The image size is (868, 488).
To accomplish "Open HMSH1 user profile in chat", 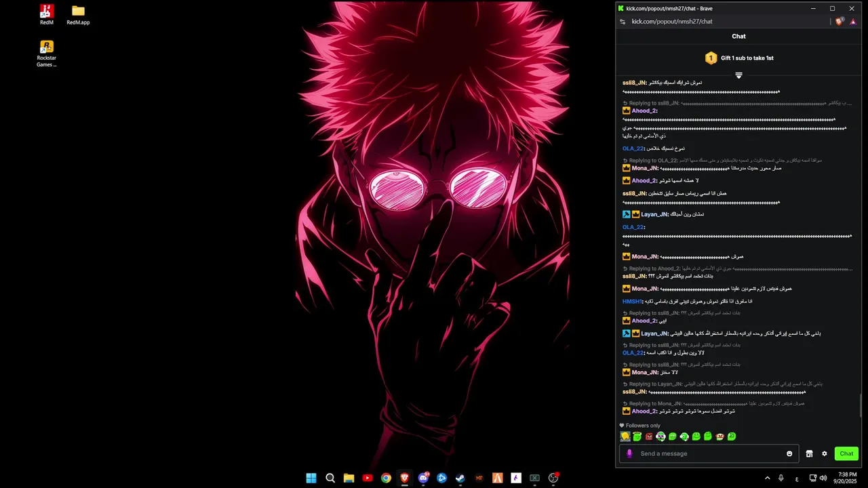I will [633, 302].
